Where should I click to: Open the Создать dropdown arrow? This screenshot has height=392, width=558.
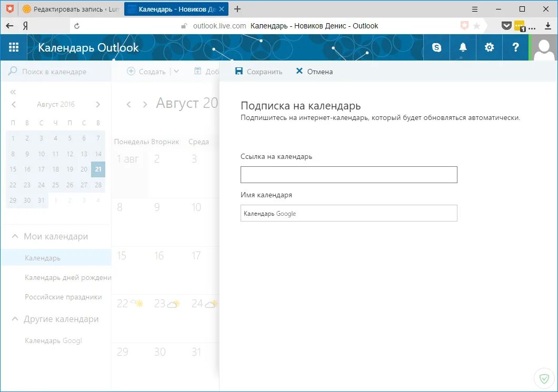coord(176,71)
